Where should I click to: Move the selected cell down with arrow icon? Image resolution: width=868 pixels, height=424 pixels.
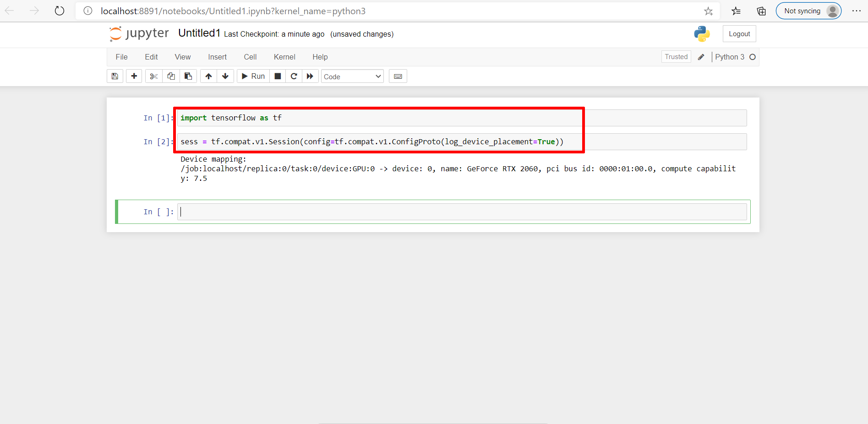pyautogui.click(x=225, y=76)
